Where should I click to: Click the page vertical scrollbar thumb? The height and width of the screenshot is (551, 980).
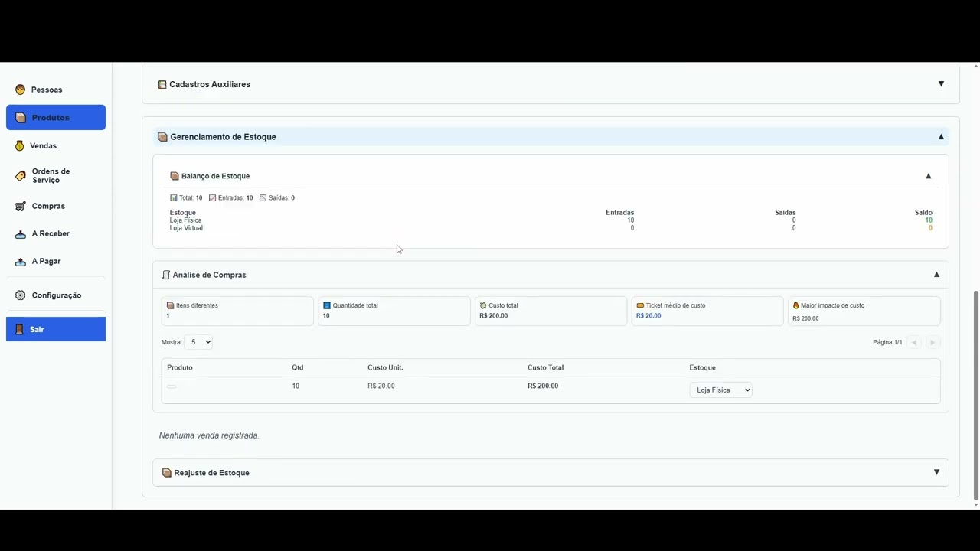975,395
